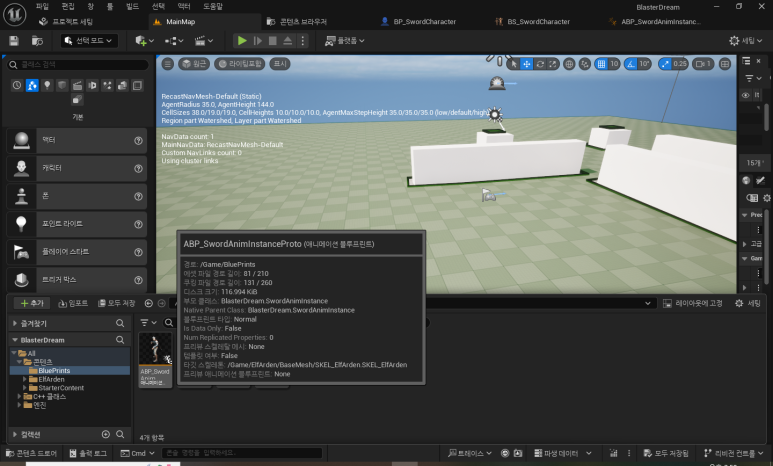Screen dimensions: 773x466
Task: Select the viewport translate move tool
Action: click(527, 64)
